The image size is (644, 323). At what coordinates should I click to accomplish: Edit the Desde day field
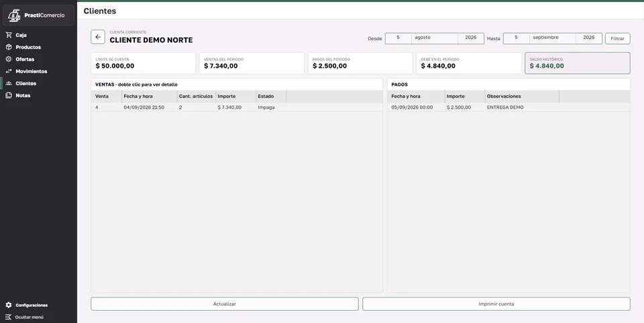pyautogui.click(x=398, y=38)
